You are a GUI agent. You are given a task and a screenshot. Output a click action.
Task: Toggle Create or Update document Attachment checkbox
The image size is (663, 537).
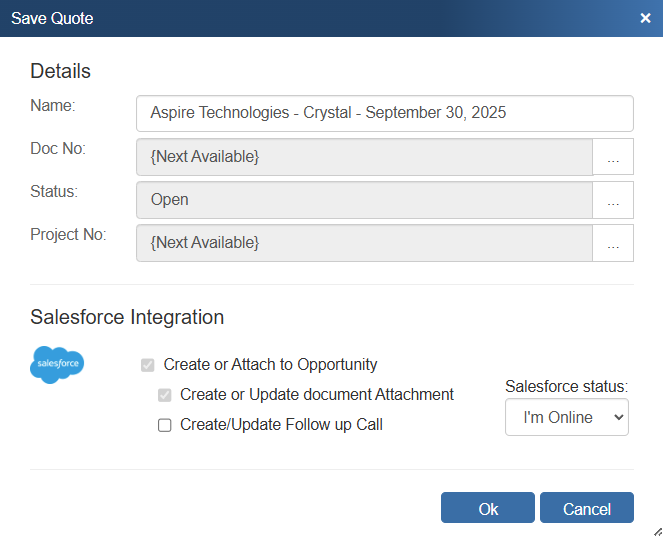pos(165,395)
